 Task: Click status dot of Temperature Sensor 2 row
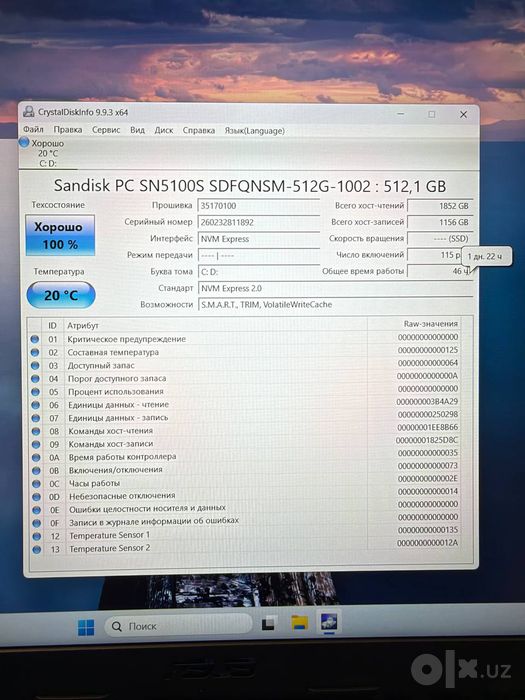click(37, 549)
